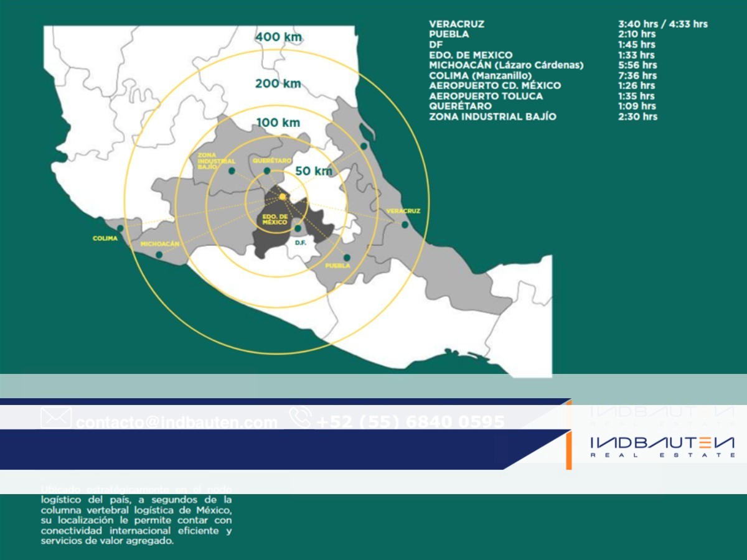Click 'EDO. DE MEXICO' in the travel-time list

(x=471, y=55)
